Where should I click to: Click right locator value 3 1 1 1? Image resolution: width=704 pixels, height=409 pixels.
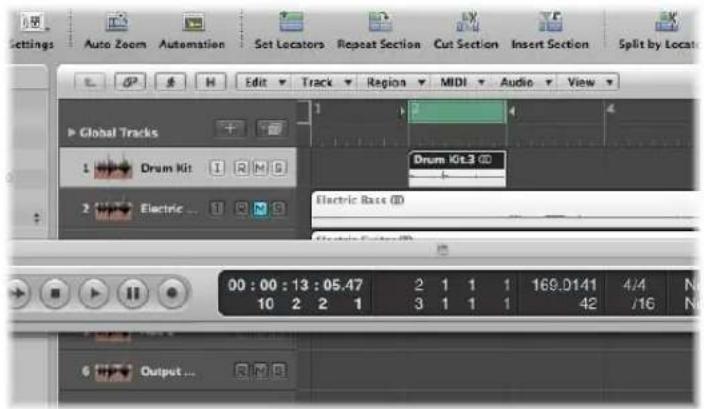coord(462,304)
